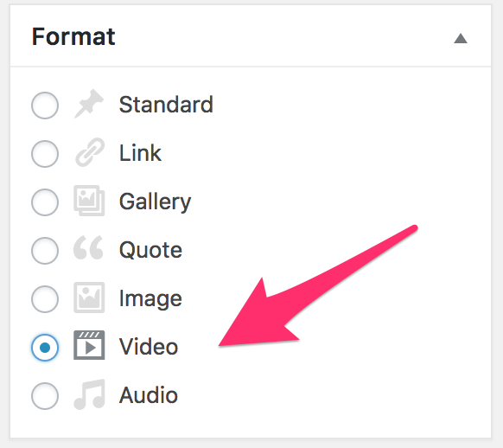Click the Format panel heading
503x448 pixels.
[73, 36]
